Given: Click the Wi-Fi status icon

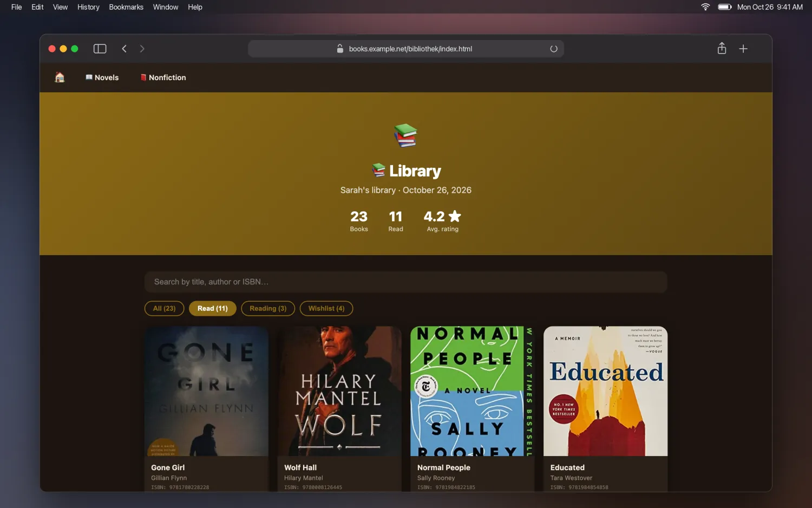Looking at the screenshot, I should click(705, 7).
